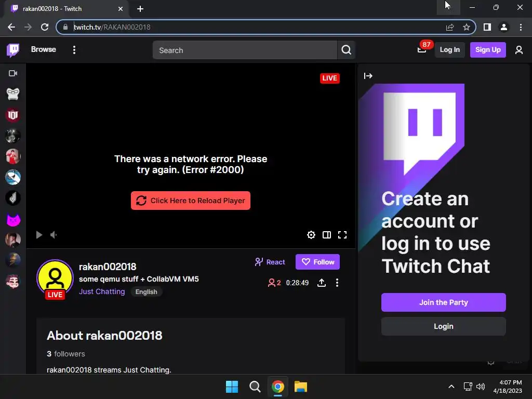The height and width of the screenshot is (399, 532).
Task: Play the stream video
Action: (39, 235)
